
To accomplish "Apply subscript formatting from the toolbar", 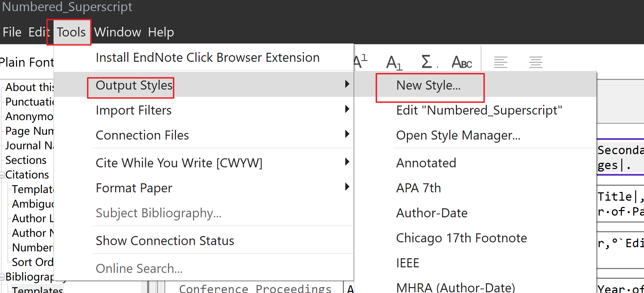I will [394, 62].
